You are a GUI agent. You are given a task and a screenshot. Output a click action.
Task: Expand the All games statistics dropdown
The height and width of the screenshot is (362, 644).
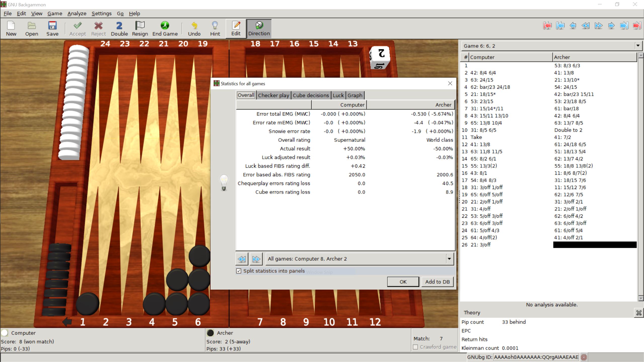tap(449, 259)
